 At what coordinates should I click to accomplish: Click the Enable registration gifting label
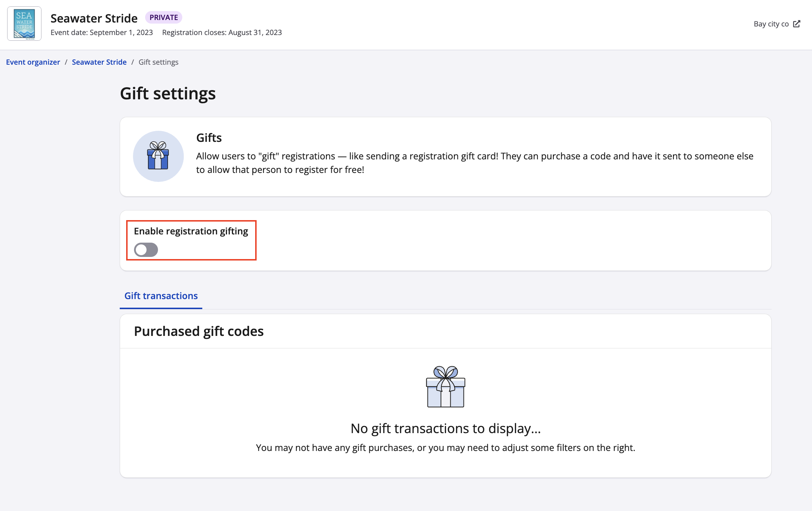(x=191, y=231)
